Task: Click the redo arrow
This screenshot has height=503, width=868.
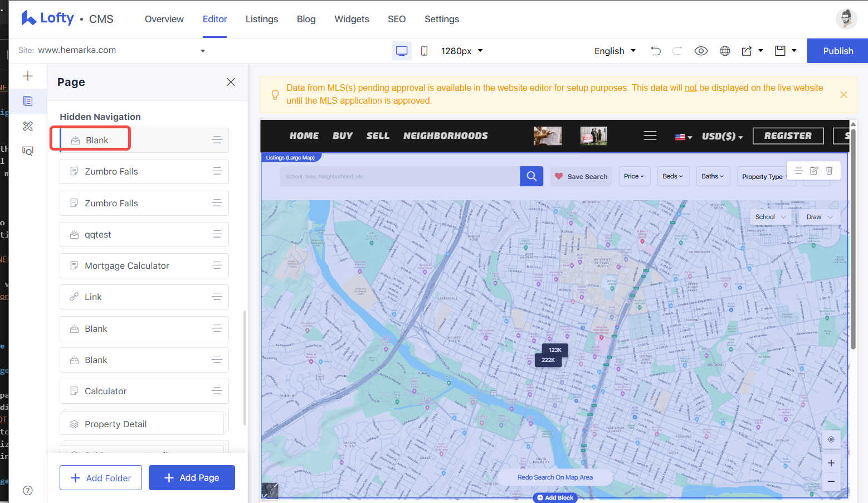Action: [x=677, y=51]
